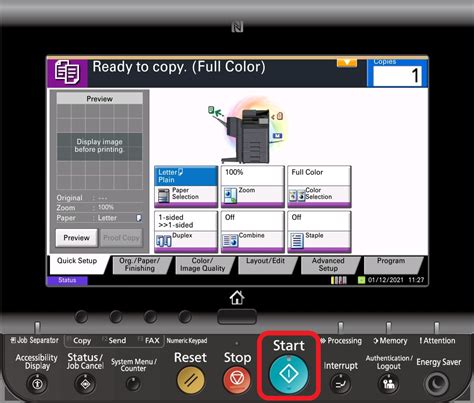Open the Combine Off tile
The image size is (474, 403).
coord(253,232)
